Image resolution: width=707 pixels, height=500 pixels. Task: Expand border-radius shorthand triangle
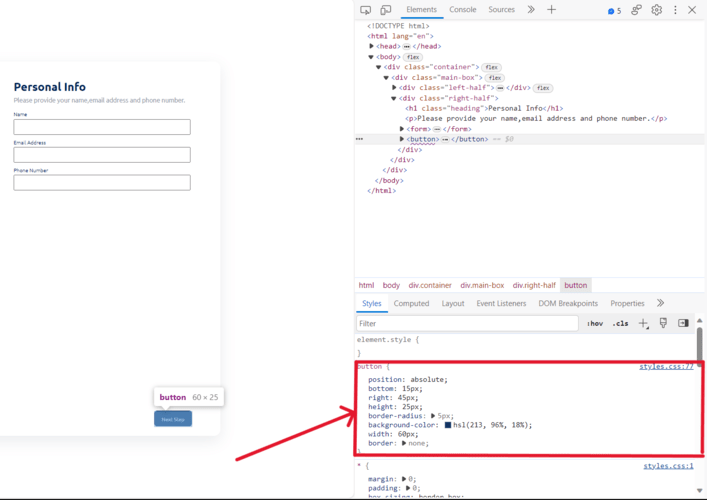pos(433,416)
